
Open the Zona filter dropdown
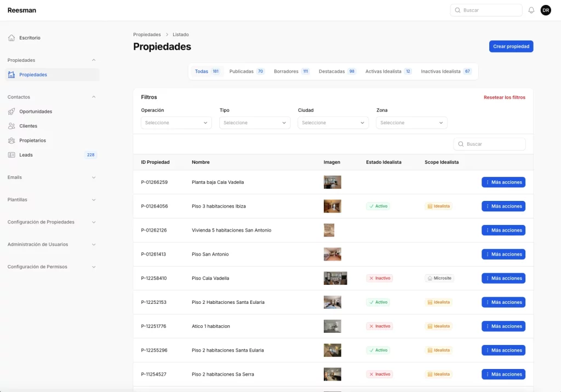pos(411,123)
